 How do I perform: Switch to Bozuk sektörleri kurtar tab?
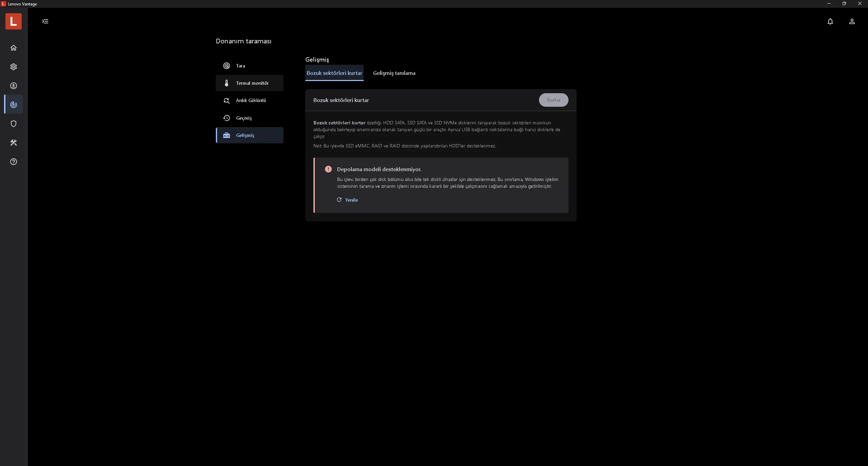pos(334,73)
